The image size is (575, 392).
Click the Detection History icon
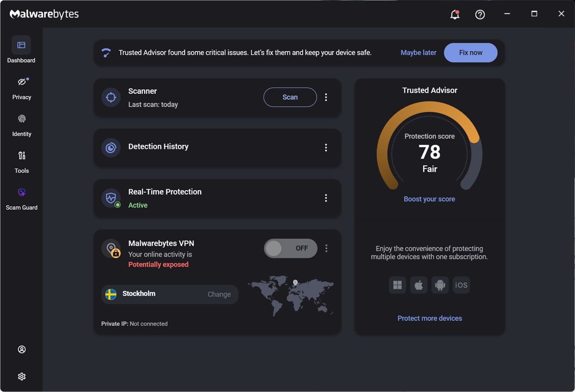[x=111, y=148]
